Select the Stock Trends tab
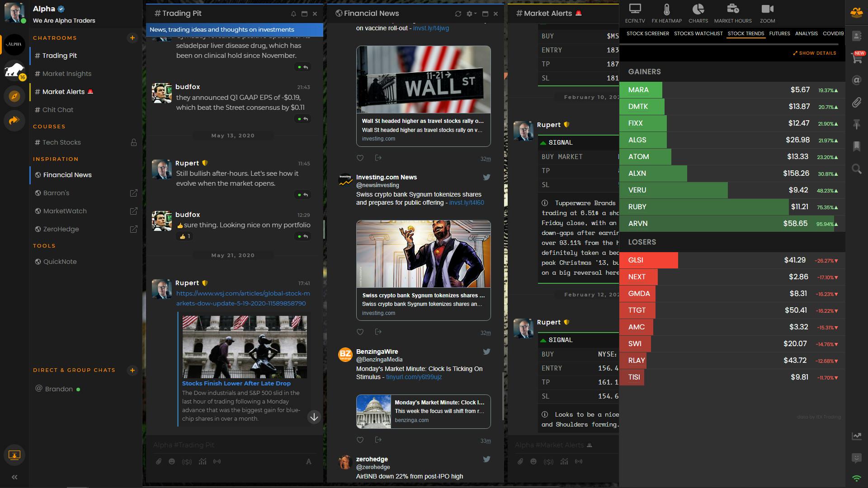Image resolution: width=868 pixels, height=488 pixels. click(x=745, y=33)
